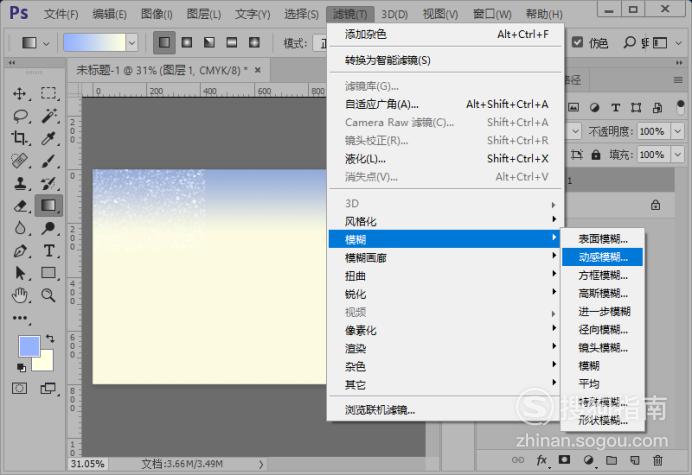Delete layer with trash icon
Screen dimensions: 692x475
click(658, 460)
